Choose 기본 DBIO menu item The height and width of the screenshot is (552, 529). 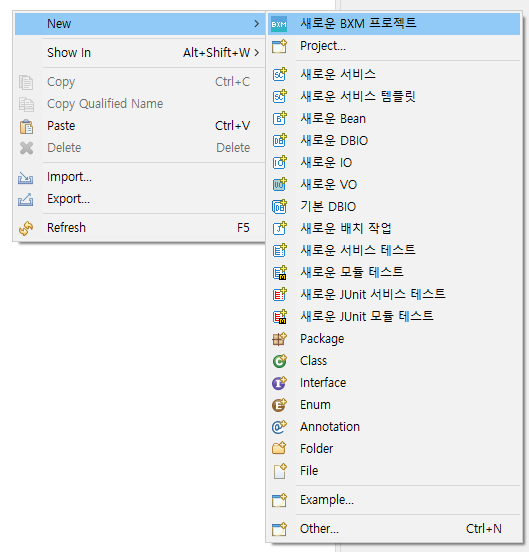(x=394, y=206)
